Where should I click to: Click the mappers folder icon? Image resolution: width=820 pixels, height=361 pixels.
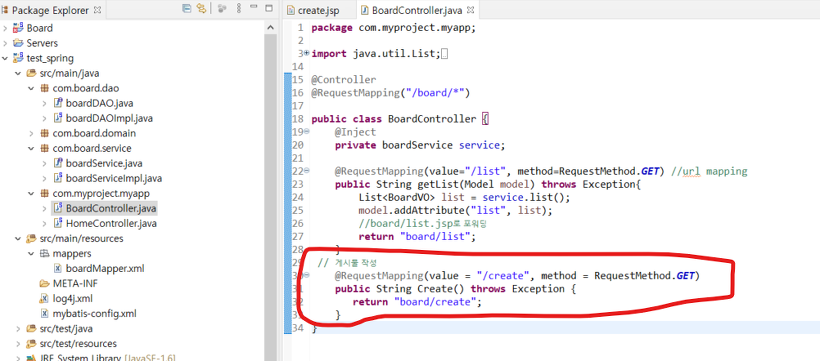44,254
